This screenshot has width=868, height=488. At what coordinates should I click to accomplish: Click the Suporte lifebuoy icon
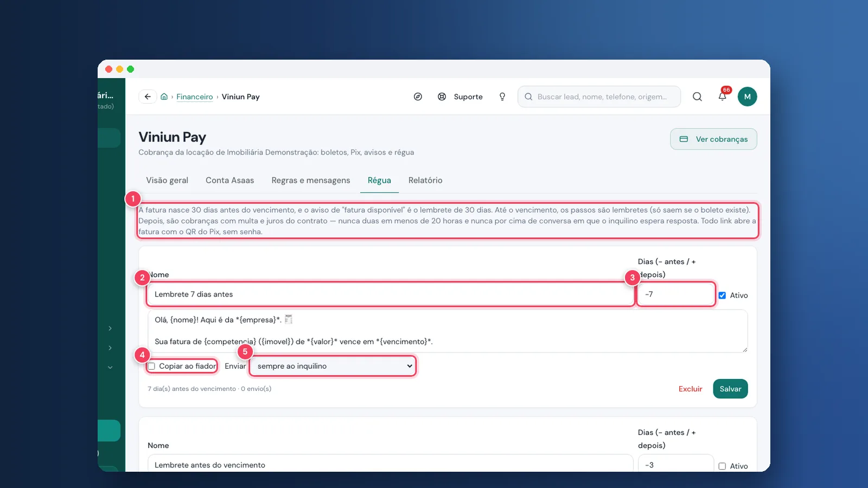pos(442,97)
